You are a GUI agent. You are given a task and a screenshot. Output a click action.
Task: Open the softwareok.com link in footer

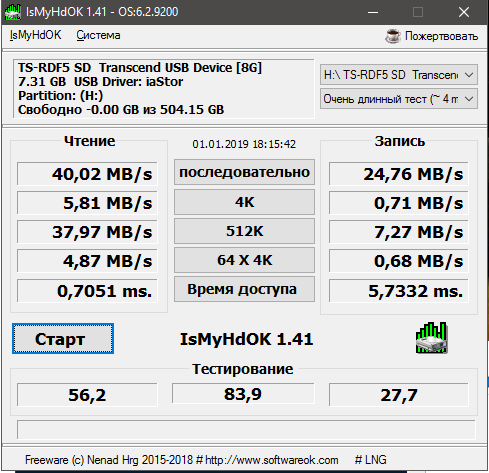point(272,460)
